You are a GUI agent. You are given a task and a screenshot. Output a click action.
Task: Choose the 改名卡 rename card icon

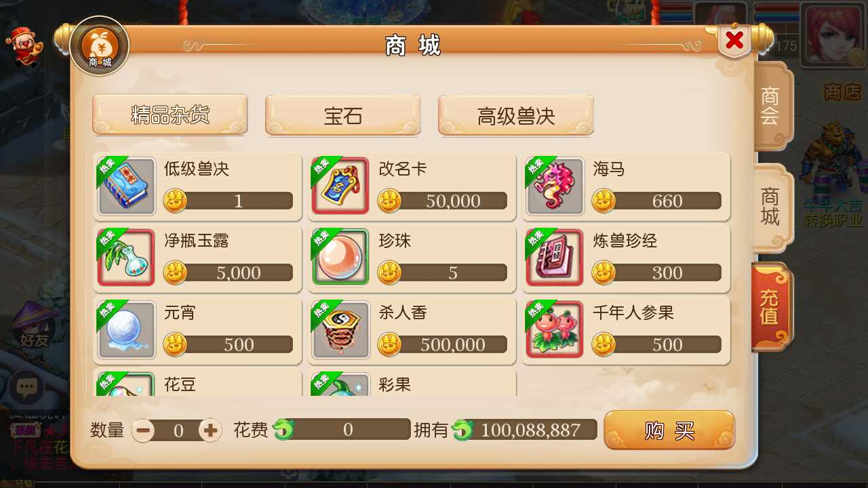341,186
